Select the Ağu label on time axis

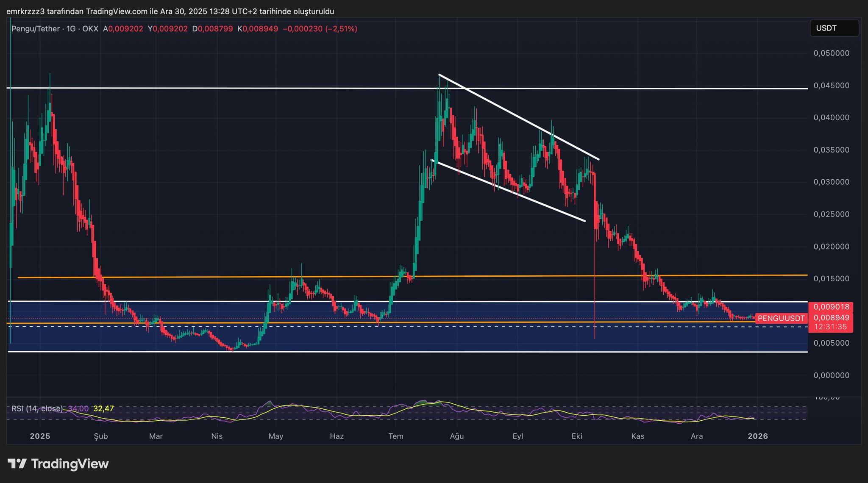click(457, 436)
